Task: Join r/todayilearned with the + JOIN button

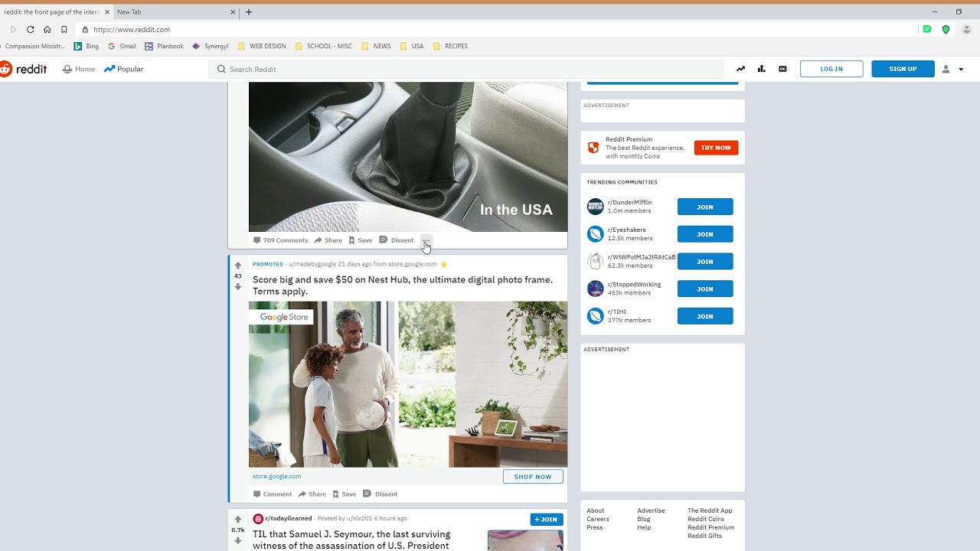Action: [x=547, y=520]
